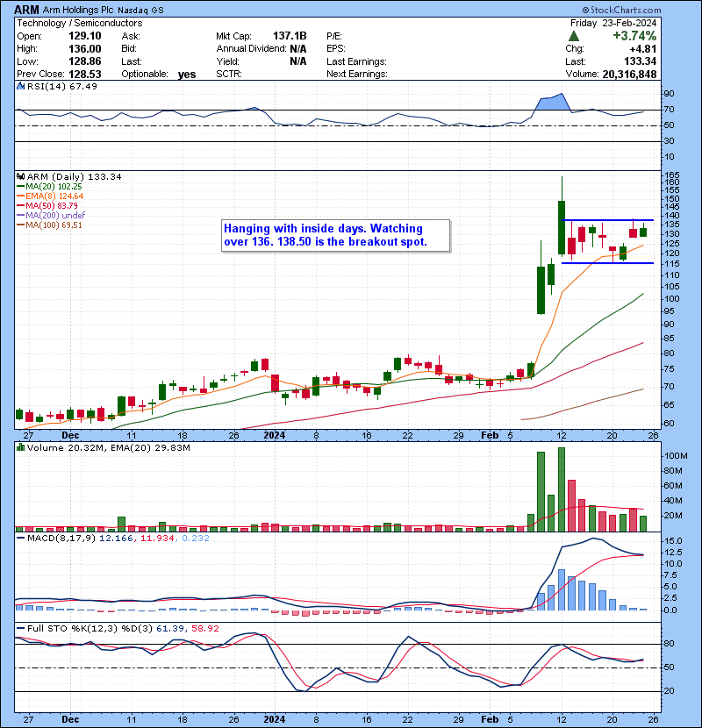Click the Chg value +4.81

tap(643, 48)
